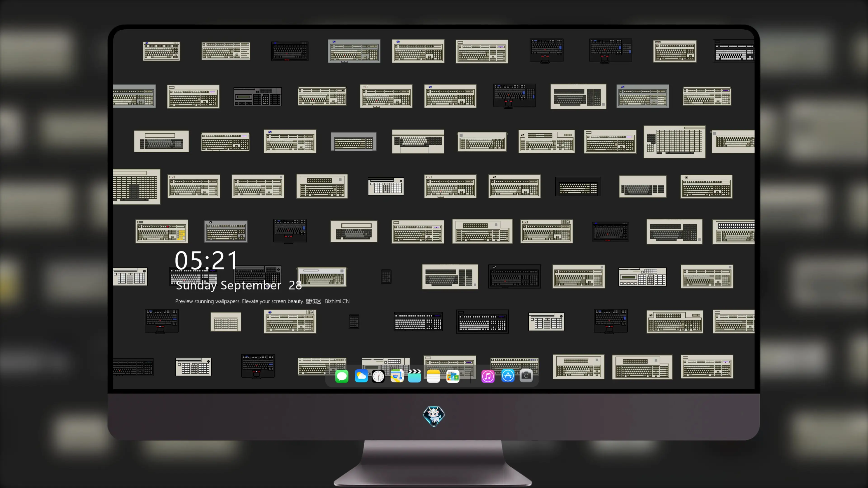Launch the Maps app from the dock
868x488 pixels.
[397, 376]
